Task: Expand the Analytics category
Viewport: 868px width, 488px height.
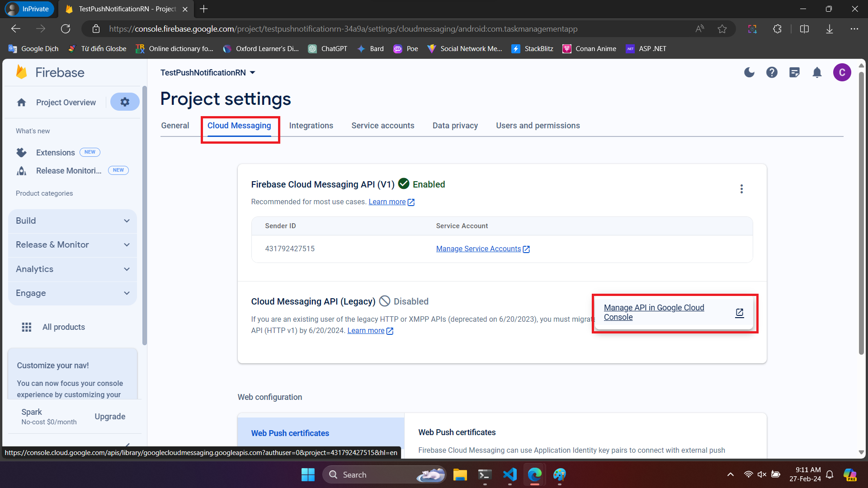Action: [x=72, y=269]
